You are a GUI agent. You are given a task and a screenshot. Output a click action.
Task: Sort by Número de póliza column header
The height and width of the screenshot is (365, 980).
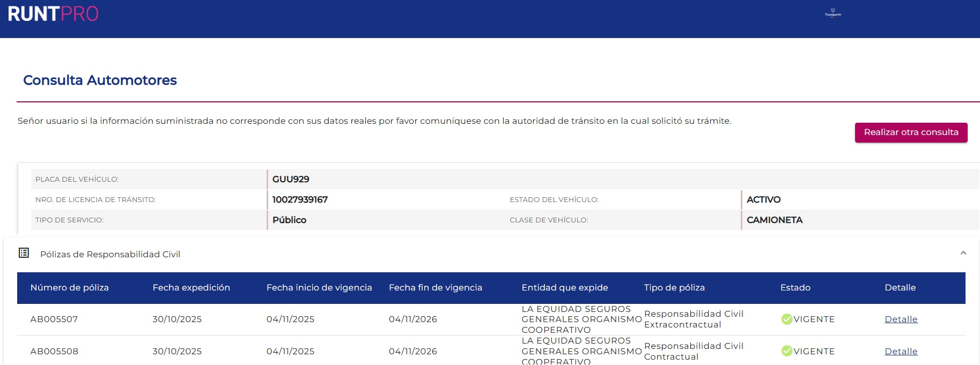pyautogui.click(x=70, y=288)
